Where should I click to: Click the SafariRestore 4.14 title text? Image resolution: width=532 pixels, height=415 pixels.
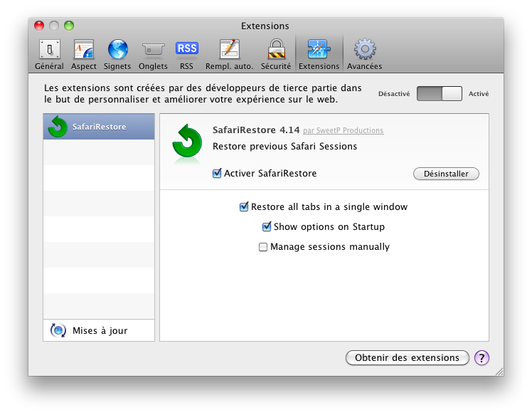[256, 130]
